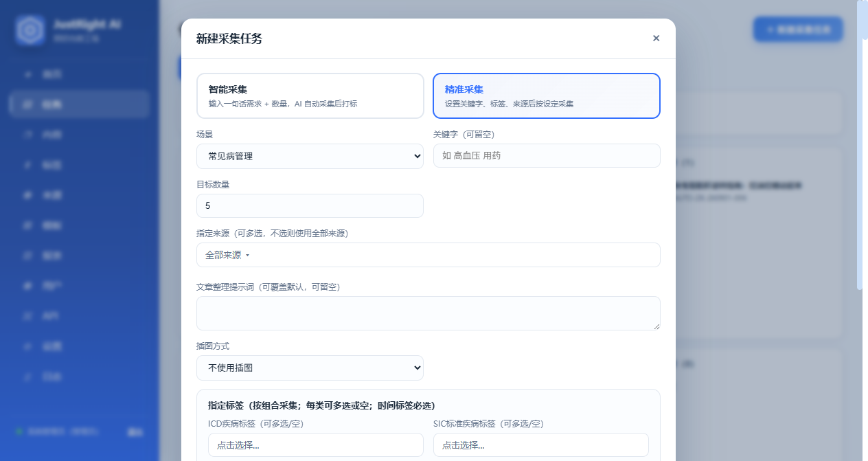Click into the 文章整理提示词 text area
This screenshot has height=461, width=868.
pyautogui.click(x=429, y=313)
